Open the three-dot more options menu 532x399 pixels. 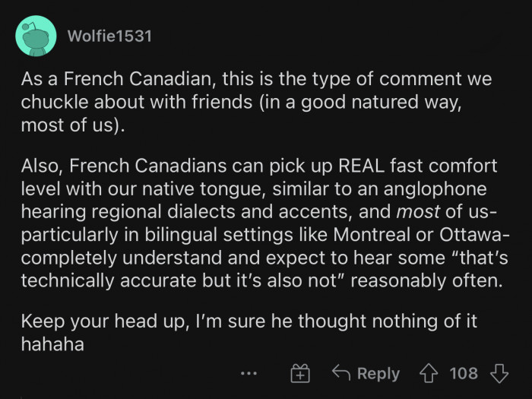(x=248, y=374)
